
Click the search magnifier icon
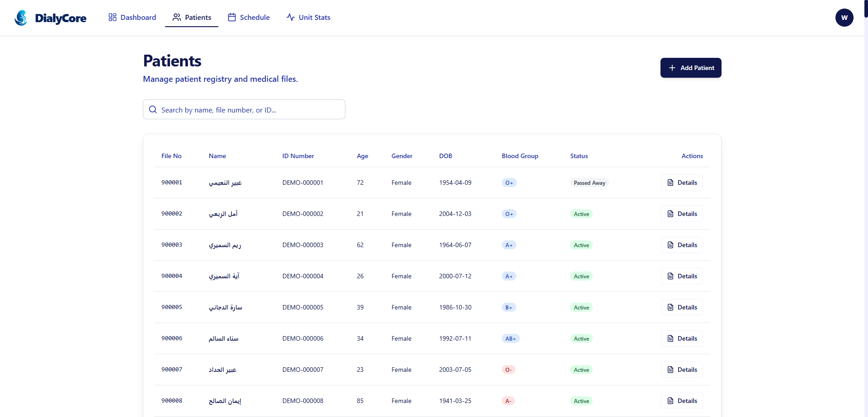point(153,109)
